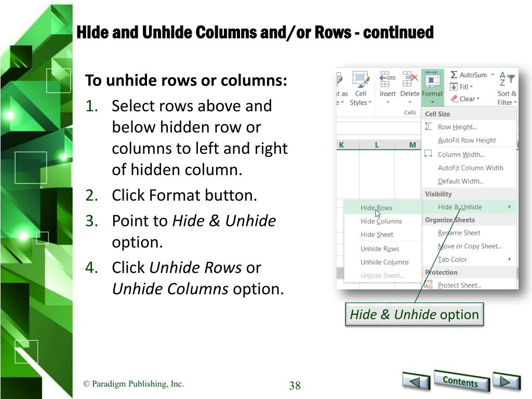Click the Sort & Filter icon
Viewport: 532px width, 399px height.
point(507,79)
